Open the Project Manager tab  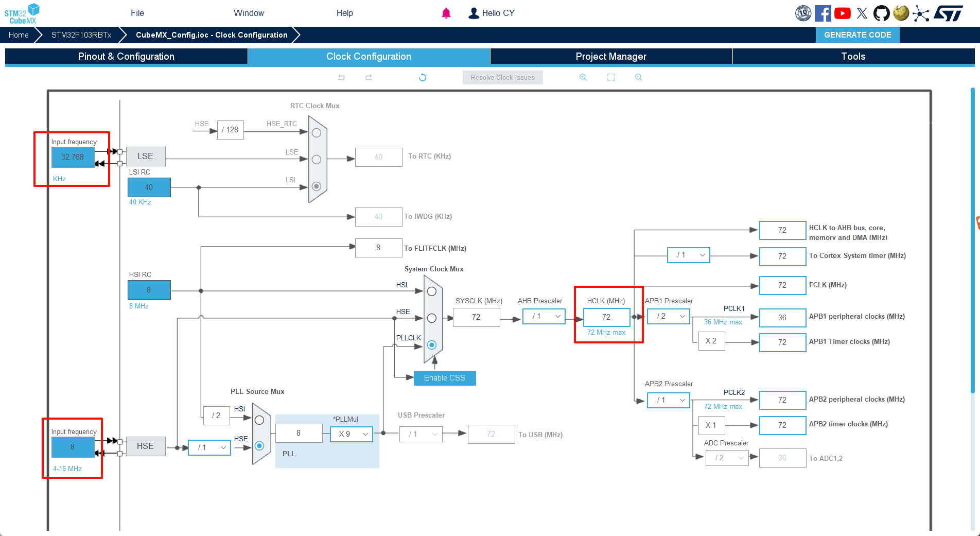pyautogui.click(x=611, y=57)
